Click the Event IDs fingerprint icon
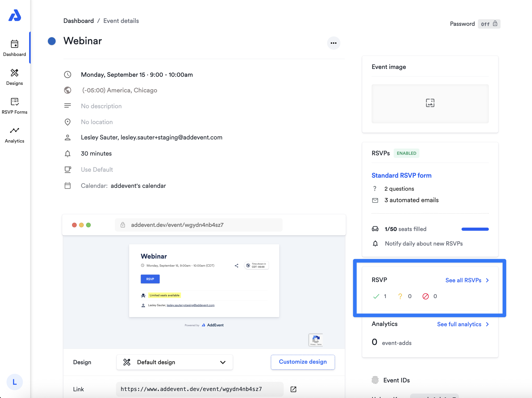Viewport: 532px width, 398px height. [375, 380]
